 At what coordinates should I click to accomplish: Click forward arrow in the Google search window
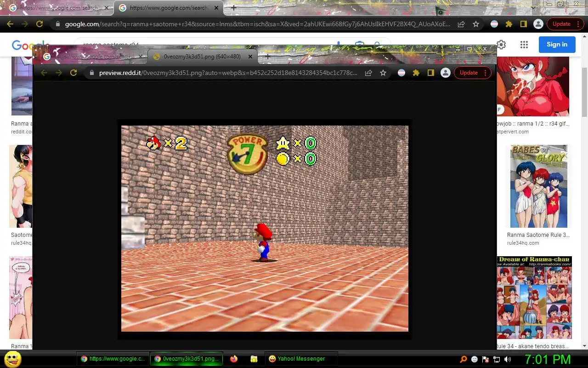click(x=25, y=24)
